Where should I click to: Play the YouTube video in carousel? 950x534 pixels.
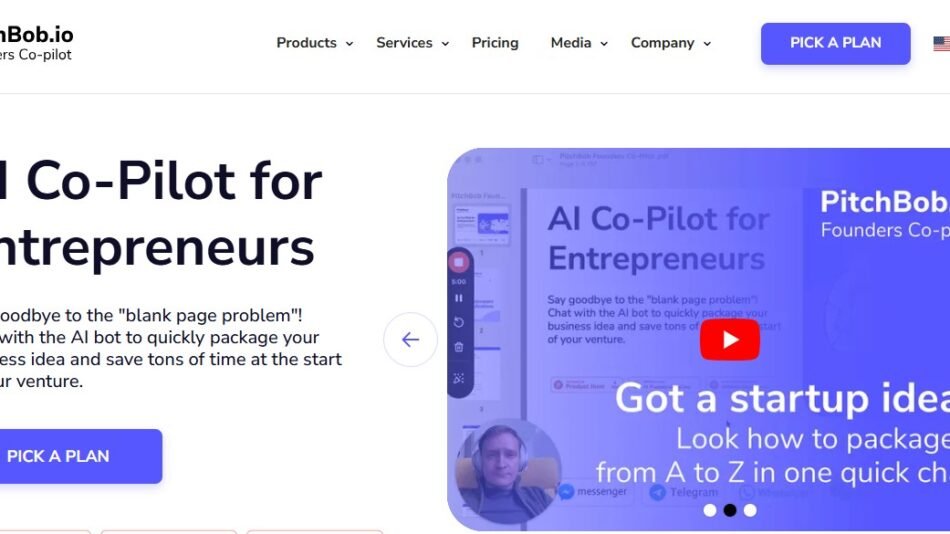[x=729, y=339]
